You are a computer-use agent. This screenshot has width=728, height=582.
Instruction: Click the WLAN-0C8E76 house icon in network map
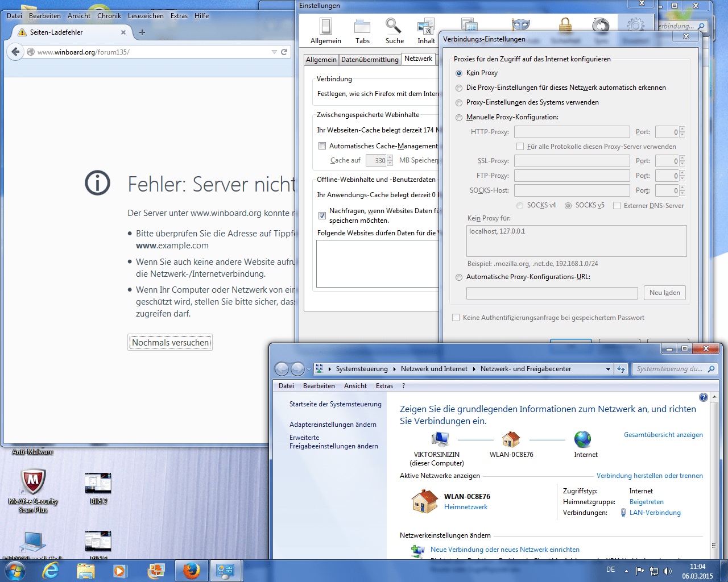511,439
